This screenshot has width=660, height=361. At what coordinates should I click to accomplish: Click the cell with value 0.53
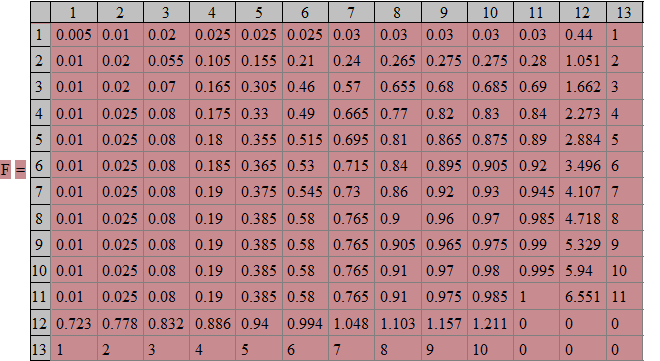coord(305,165)
